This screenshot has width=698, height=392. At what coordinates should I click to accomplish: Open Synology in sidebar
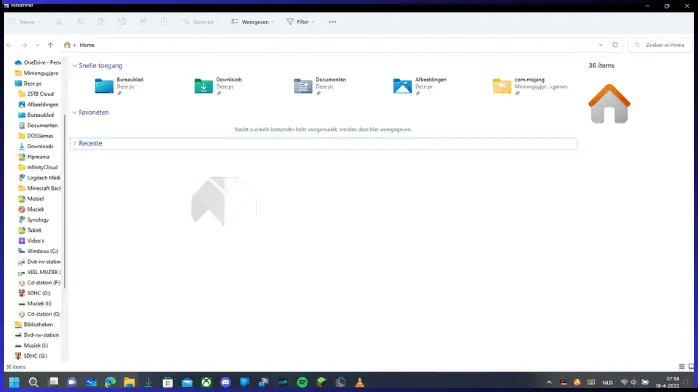34,220
